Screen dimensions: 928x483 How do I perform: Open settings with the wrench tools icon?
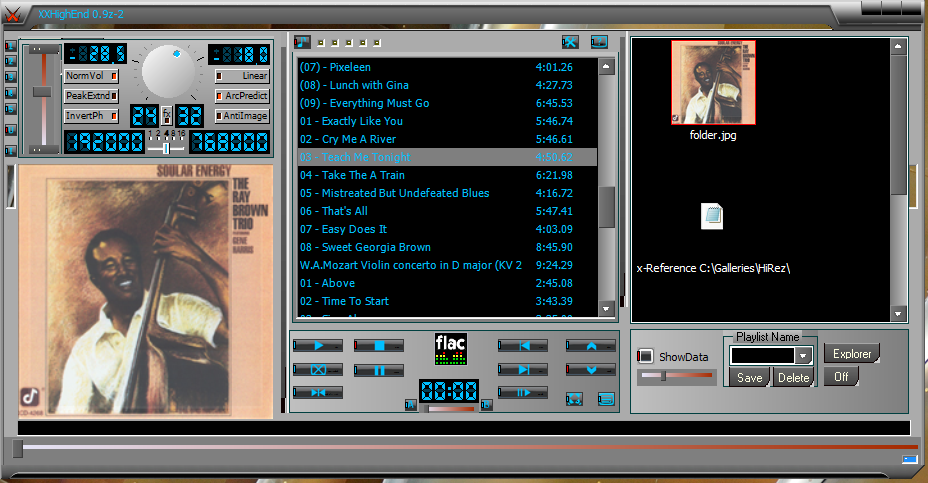(x=570, y=41)
